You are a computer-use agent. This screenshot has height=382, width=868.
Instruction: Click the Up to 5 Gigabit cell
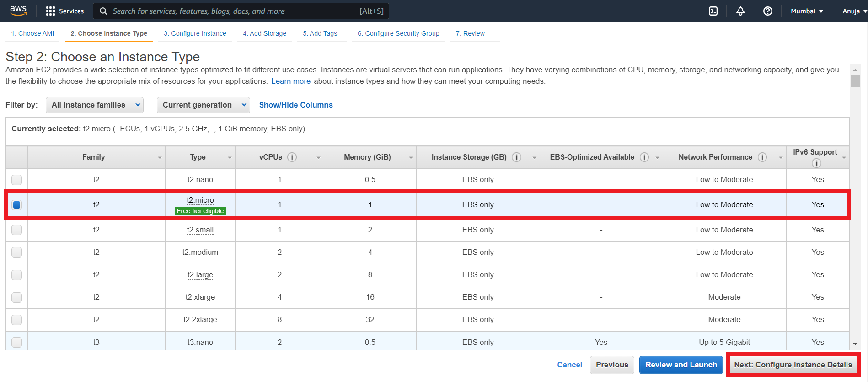pyautogui.click(x=724, y=342)
